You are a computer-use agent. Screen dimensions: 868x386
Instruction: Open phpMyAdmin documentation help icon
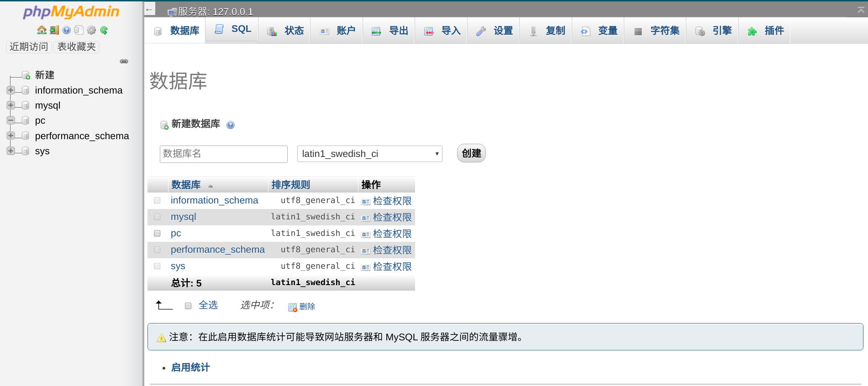(67, 30)
